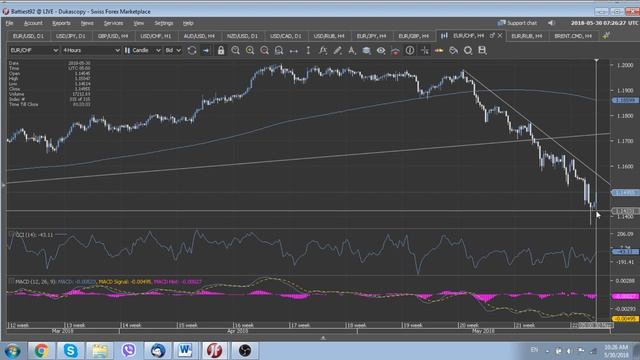Click the red zoom out magnifier
The image size is (640, 360).
(x=264, y=50)
